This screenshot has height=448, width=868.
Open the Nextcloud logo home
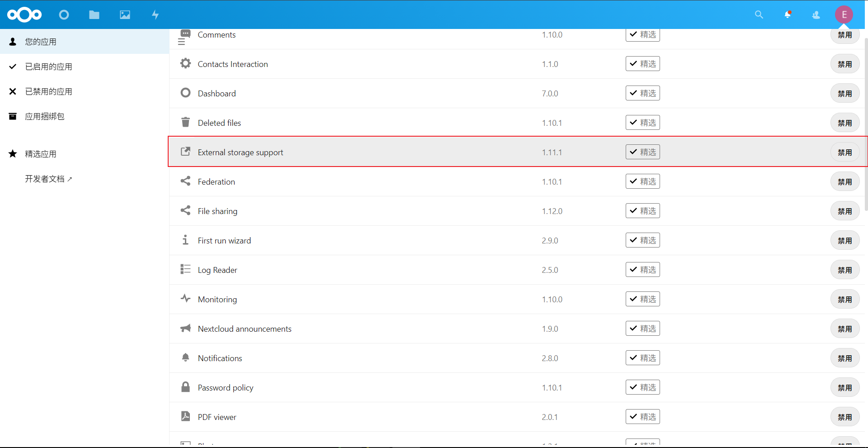24,15
